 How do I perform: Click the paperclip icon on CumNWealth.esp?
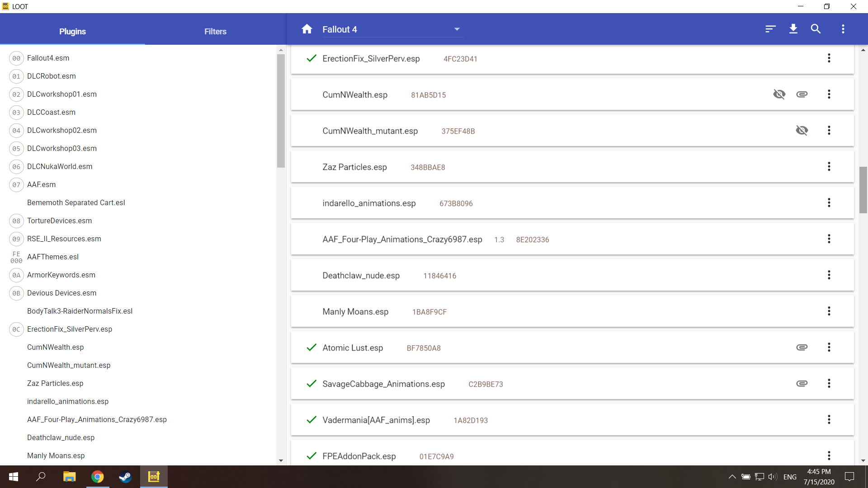click(x=802, y=94)
